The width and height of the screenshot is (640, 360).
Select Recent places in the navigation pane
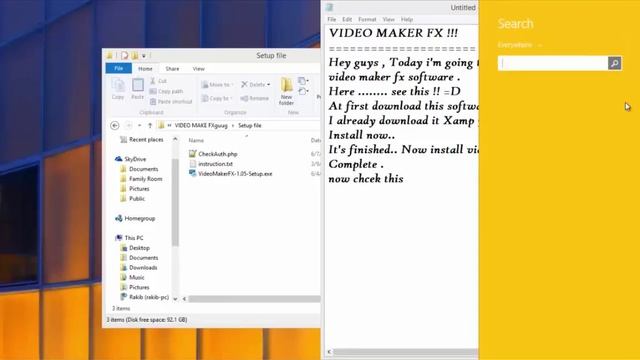pos(142,140)
